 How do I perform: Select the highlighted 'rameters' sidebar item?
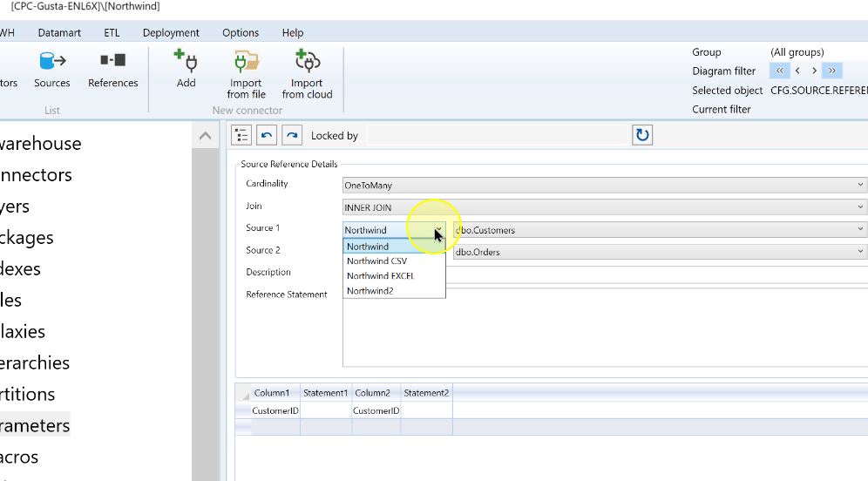click(35, 425)
